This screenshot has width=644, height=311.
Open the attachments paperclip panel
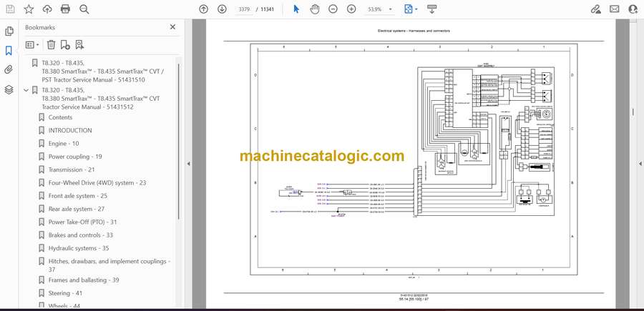[9, 70]
